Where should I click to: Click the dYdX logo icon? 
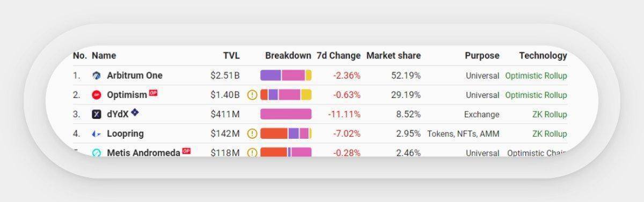tap(97, 114)
